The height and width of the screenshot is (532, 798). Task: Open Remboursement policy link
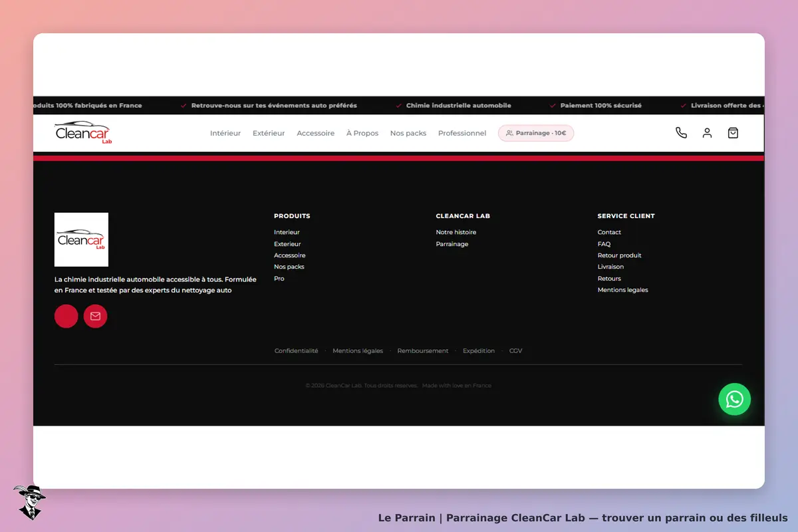click(x=423, y=351)
